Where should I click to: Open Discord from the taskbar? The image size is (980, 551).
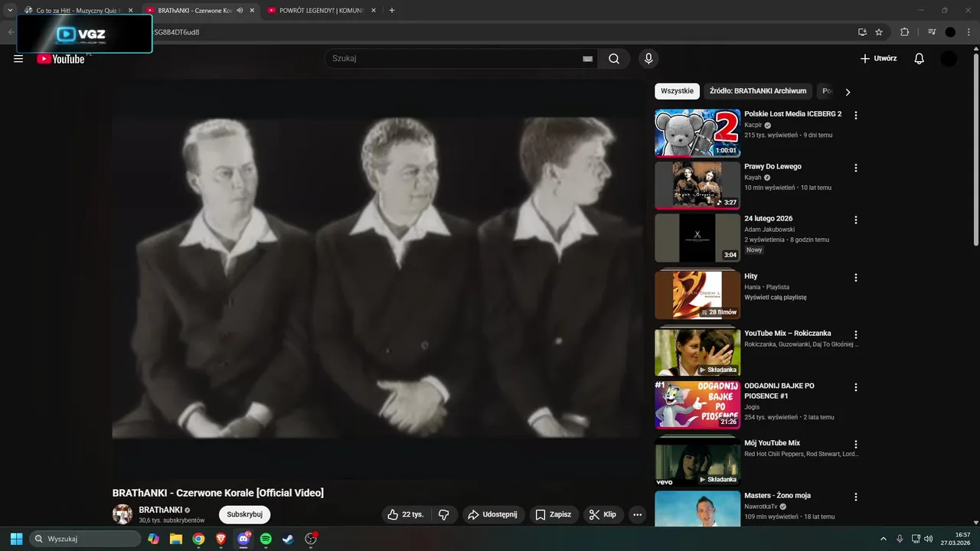point(243,539)
